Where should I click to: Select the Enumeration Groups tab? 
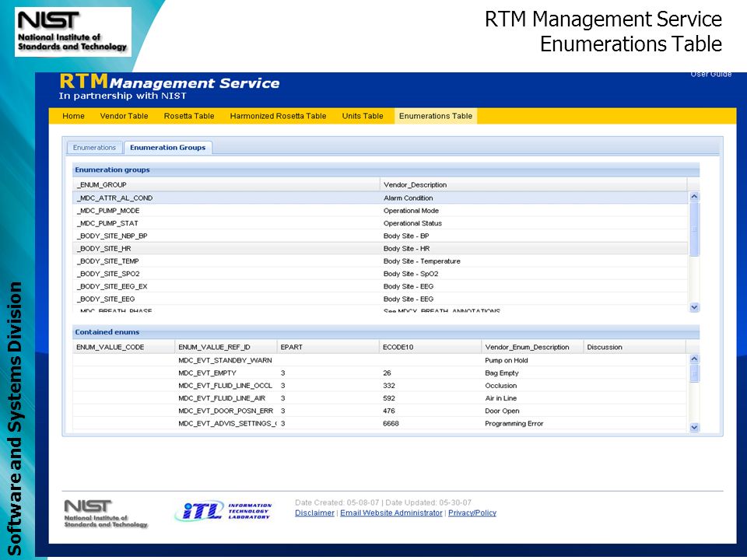point(168,148)
